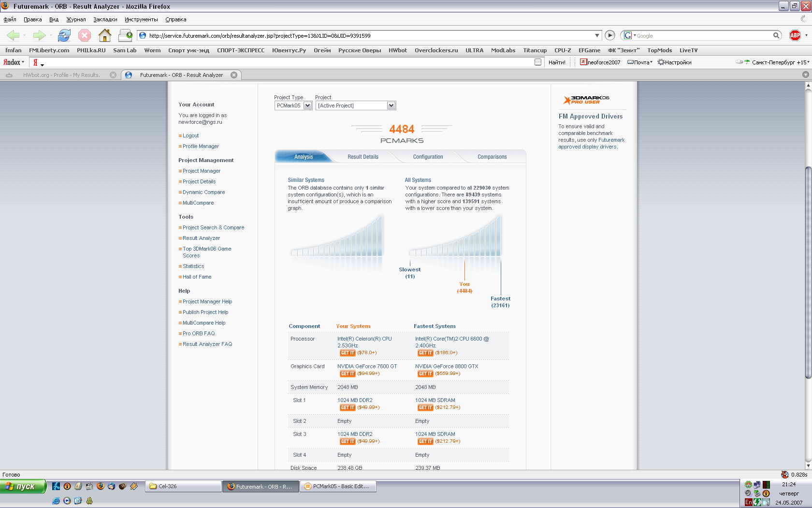Screen dimensions: 812x508
Task: Open the Журнал menu
Action: pyautogui.click(x=76, y=19)
